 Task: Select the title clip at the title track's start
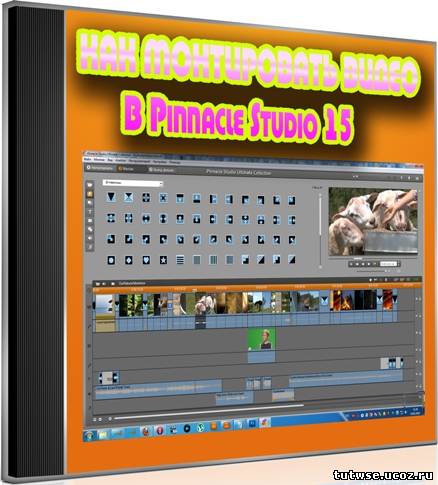click(x=109, y=378)
